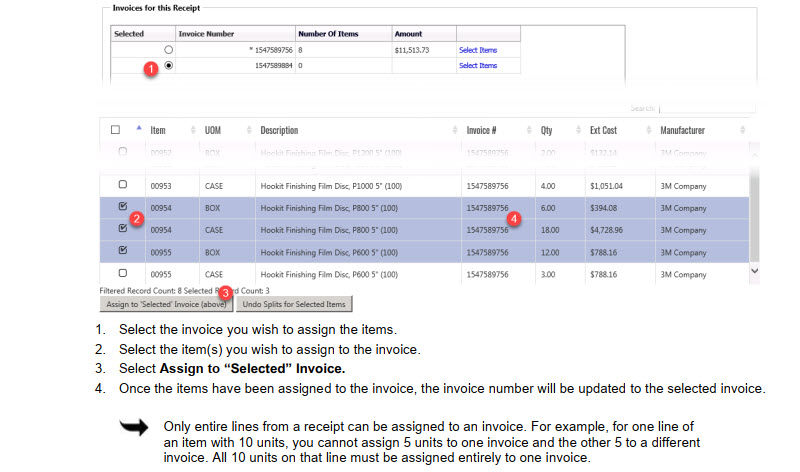The height and width of the screenshot is (472, 800).
Task: Check the box for item 00953 CASE row
Action: [122, 185]
